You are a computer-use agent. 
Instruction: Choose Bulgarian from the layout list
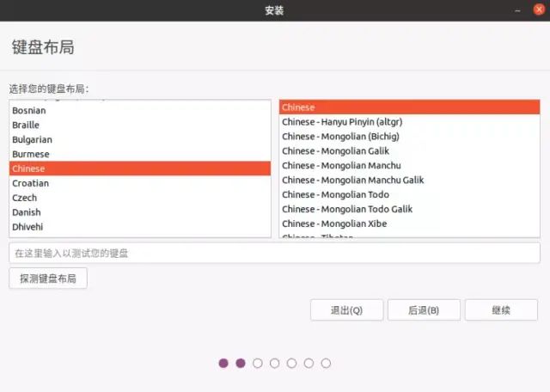tap(32, 140)
